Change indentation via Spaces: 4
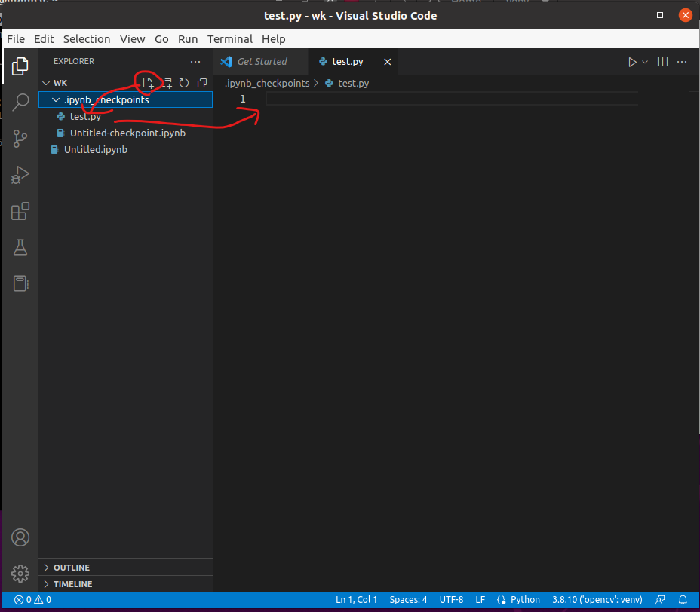This screenshot has width=700, height=612. (408, 600)
